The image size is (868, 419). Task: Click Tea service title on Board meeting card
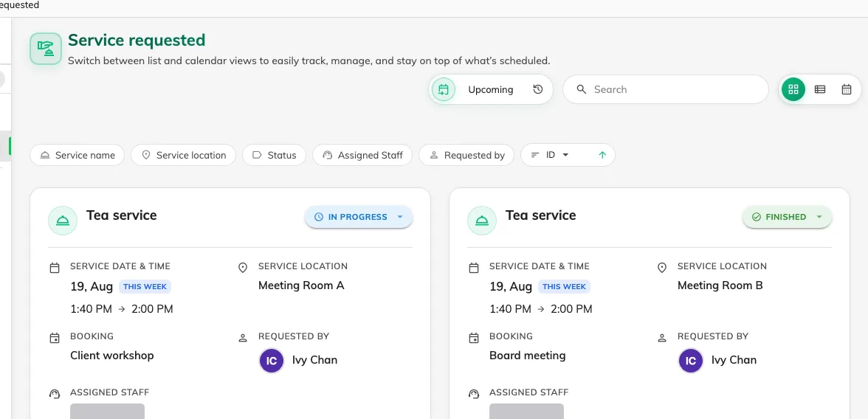540,215
